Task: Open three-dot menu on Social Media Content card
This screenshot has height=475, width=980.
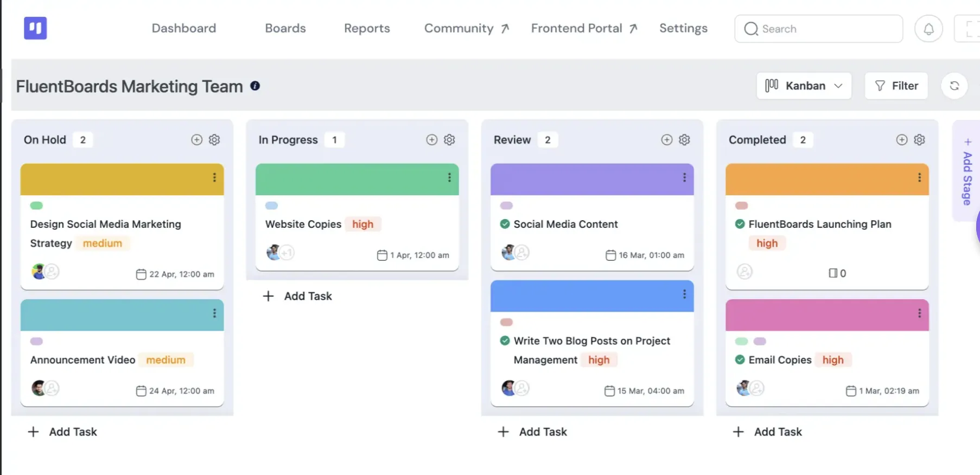Action: click(684, 177)
